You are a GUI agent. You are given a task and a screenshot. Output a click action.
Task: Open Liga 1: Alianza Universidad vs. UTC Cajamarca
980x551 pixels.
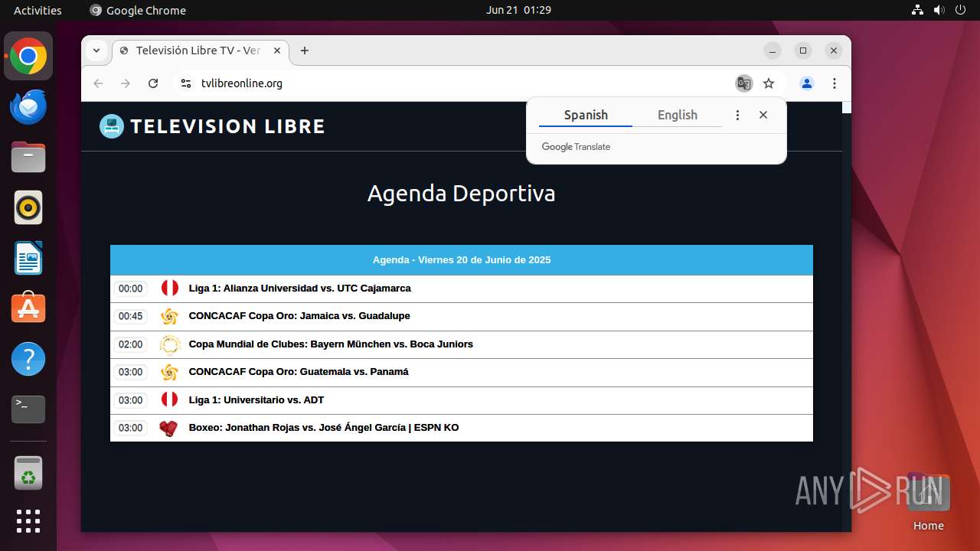pyautogui.click(x=300, y=289)
